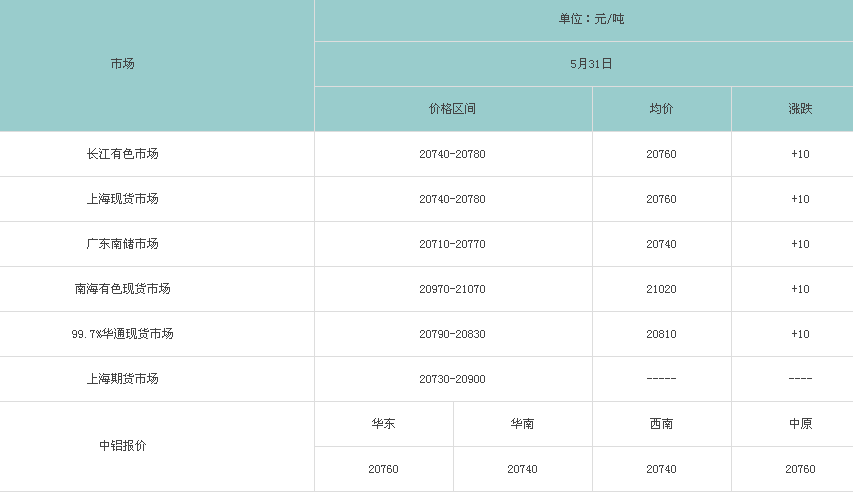Select the 广东南储市场 row label
Screen dimensions: 853x498
(122, 244)
